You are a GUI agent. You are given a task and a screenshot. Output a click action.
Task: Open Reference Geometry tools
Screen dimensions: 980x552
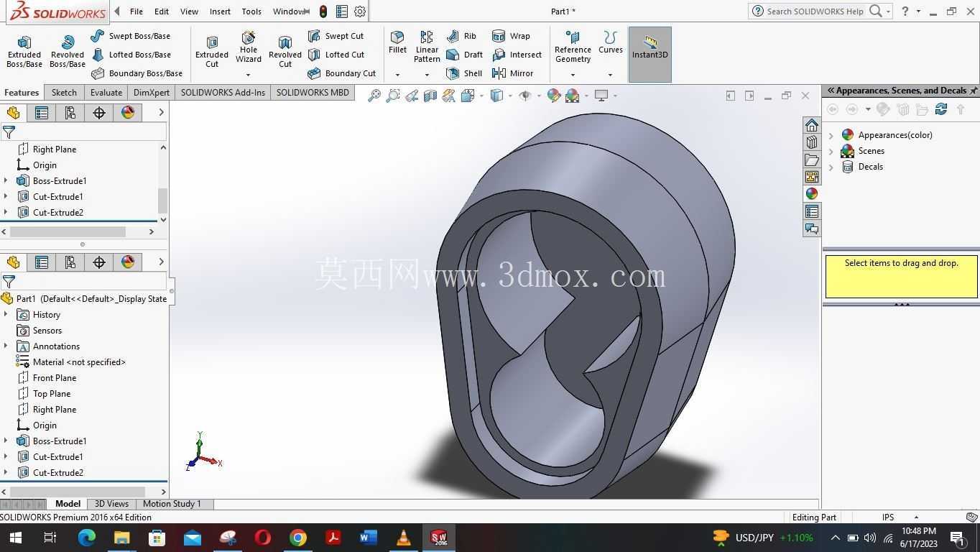[x=573, y=47]
